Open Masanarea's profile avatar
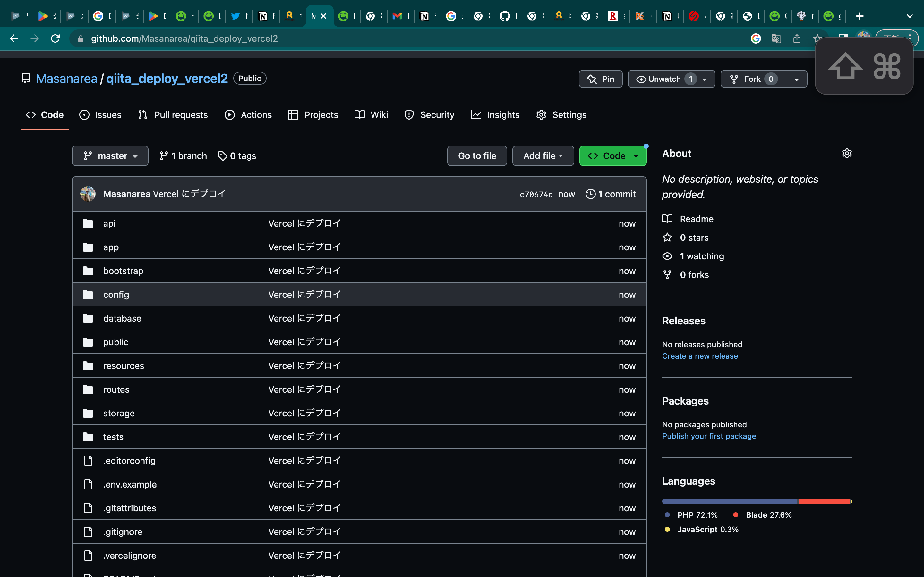The image size is (924, 577). 88,194
